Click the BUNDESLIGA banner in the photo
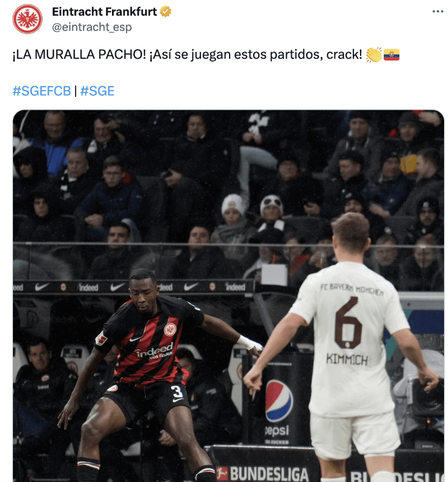Viewport: 448px width, 482px height. [x=262, y=473]
